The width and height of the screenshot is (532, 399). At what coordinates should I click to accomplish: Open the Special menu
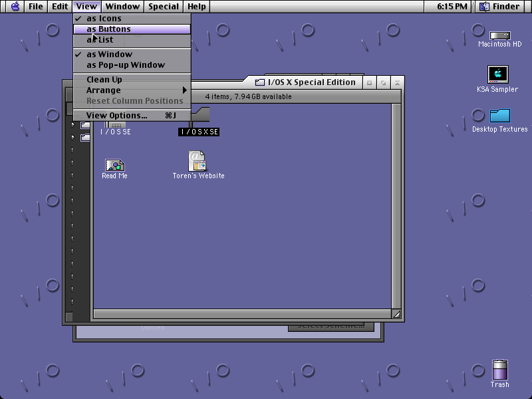pyautogui.click(x=164, y=7)
